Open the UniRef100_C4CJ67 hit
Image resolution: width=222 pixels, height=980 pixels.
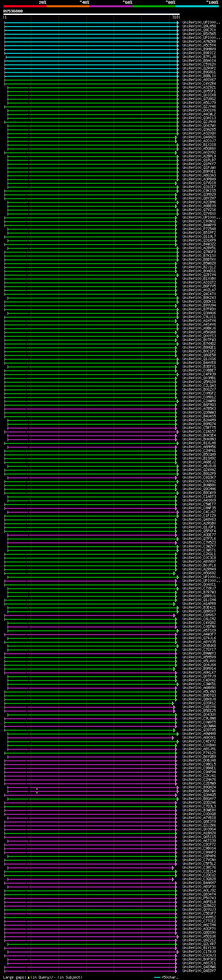199,512
